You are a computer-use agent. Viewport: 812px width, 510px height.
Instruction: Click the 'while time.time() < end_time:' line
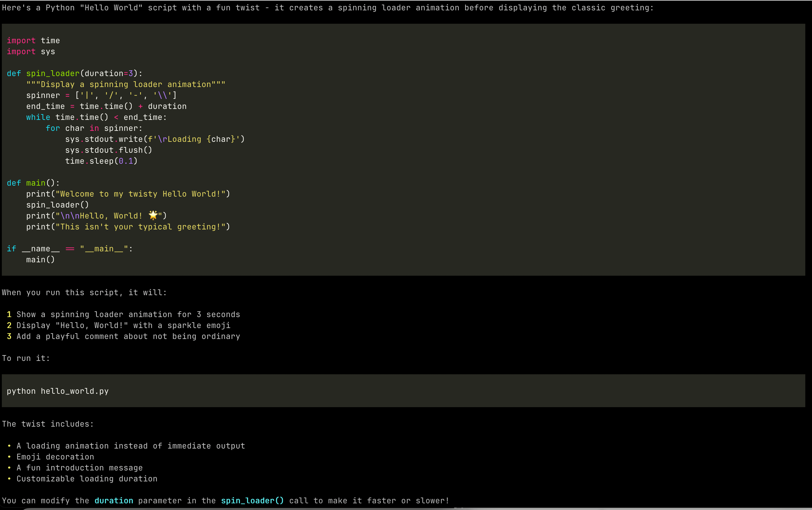[96, 117]
